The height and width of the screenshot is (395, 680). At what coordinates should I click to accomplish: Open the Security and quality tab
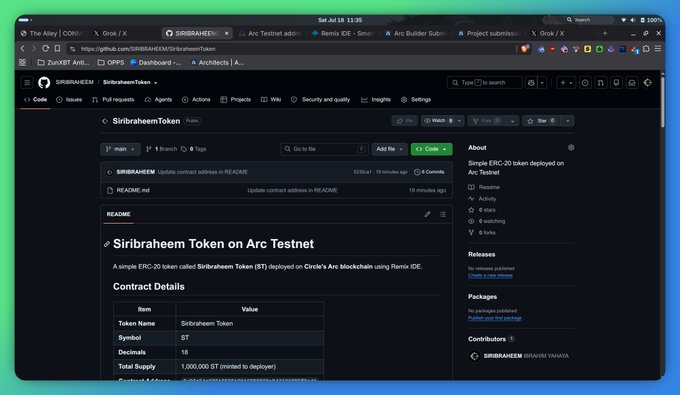(320, 100)
